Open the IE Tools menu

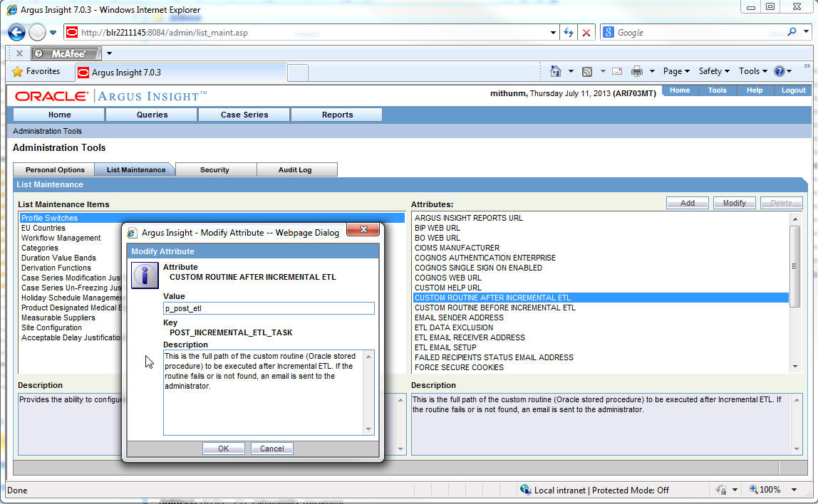coord(752,71)
